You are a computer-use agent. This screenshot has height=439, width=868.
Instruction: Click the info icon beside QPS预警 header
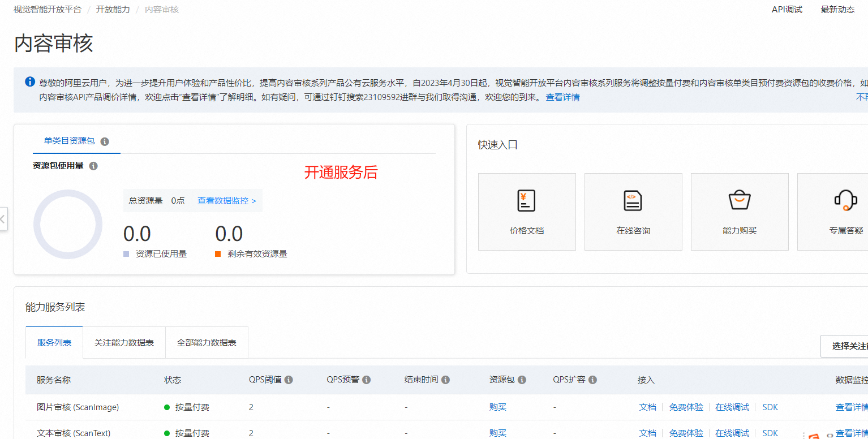tap(366, 380)
